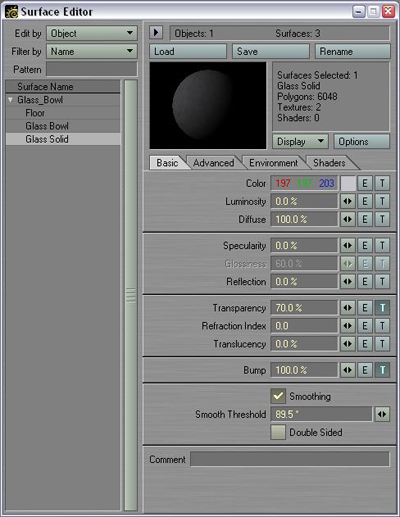Click the Load button
Screen dimensions: 400x517
click(188, 51)
